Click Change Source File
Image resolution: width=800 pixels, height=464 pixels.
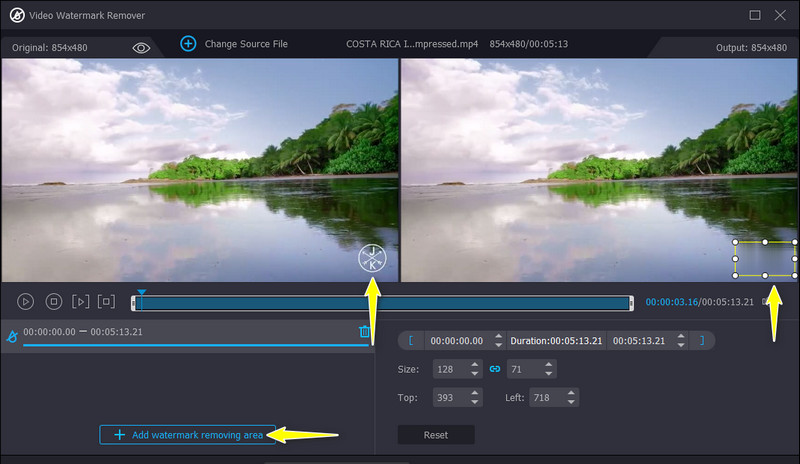coord(245,44)
